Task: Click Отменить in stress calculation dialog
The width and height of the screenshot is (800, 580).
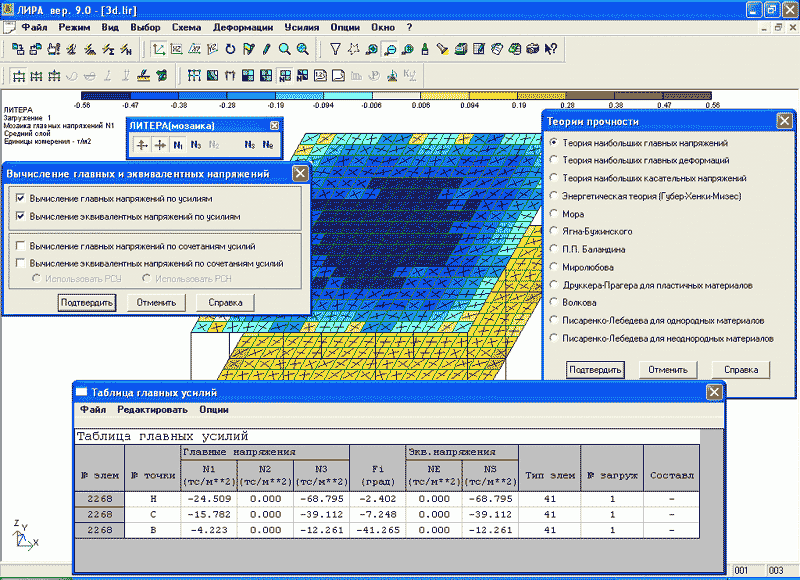Action: coord(156,303)
